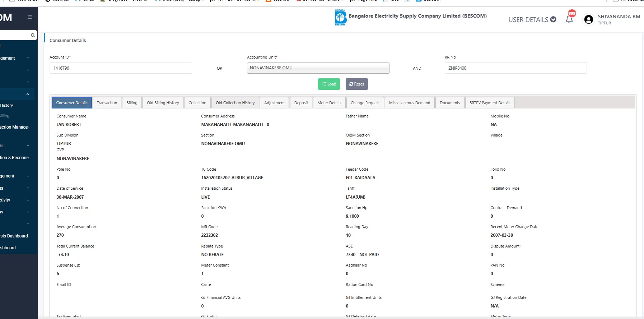
Task: Expand the USER DETAILS dropdown
Action: click(532, 19)
